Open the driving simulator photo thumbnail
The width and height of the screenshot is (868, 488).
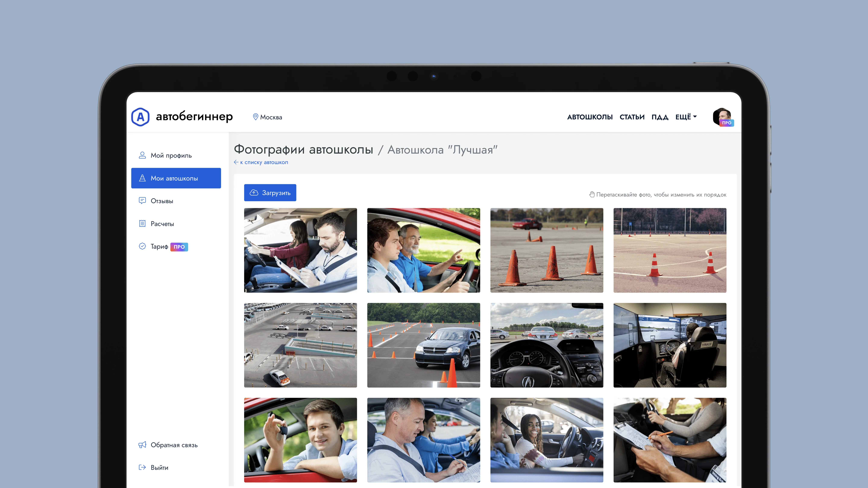[x=670, y=345]
